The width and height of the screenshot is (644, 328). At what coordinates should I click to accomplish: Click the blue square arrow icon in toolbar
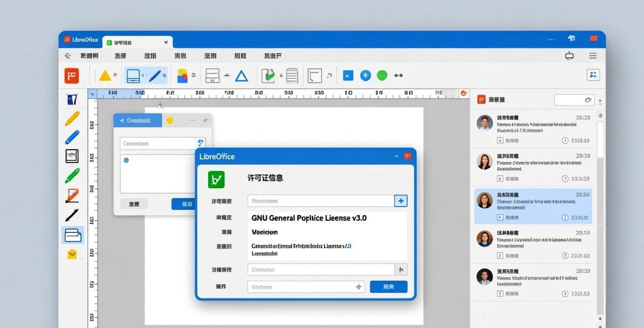tap(348, 76)
